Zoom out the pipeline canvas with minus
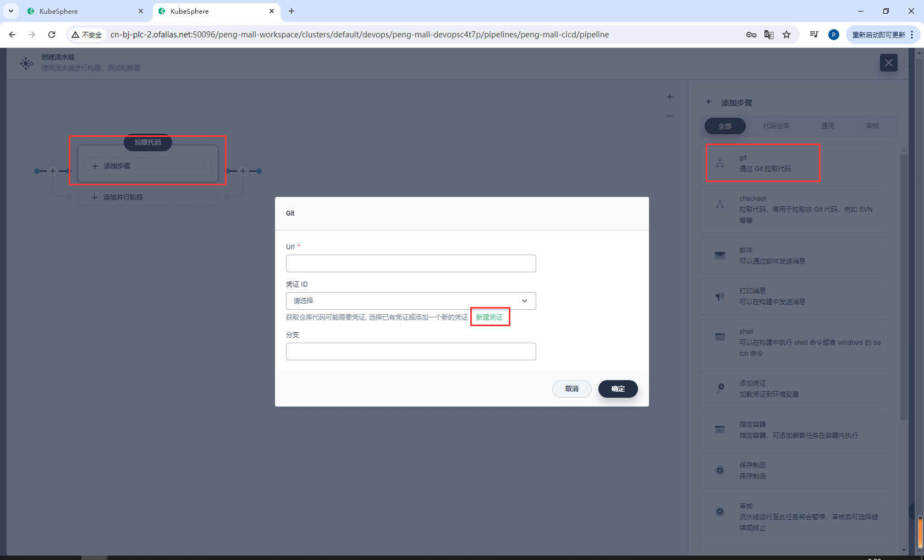The width and height of the screenshot is (924, 560). pos(670,116)
